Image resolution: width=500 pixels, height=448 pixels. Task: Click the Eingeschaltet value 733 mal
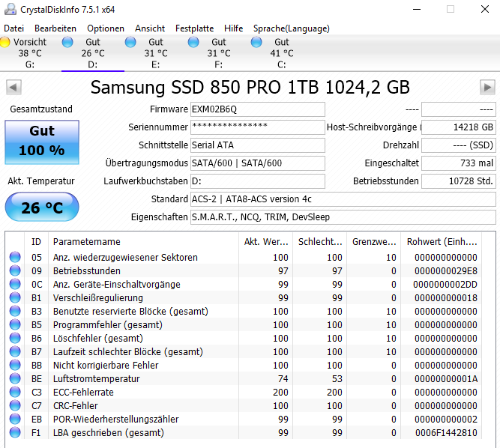point(459,163)
